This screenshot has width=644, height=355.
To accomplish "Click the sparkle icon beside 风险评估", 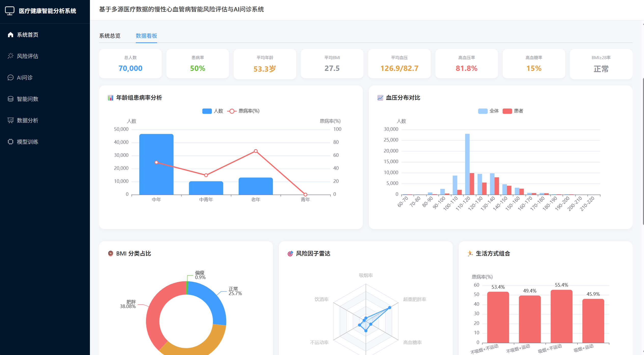I will coord(10,56).
